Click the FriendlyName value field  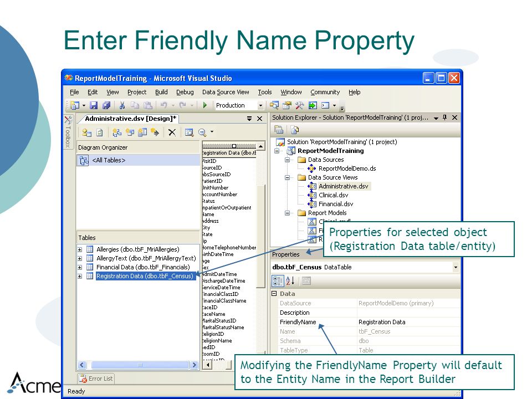408,322
